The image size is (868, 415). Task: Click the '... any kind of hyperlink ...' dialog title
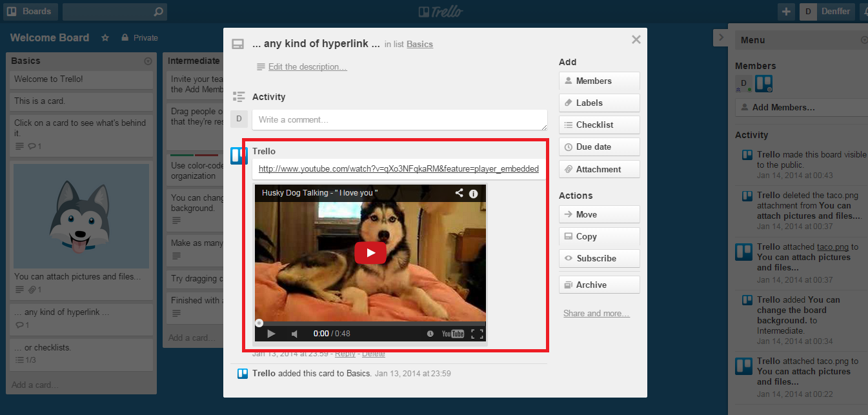(x=316, y=44)
